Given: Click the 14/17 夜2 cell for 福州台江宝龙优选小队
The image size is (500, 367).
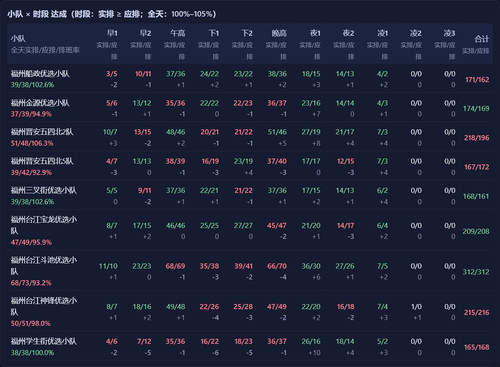Looking at the screenshot, I should point(345,226).
